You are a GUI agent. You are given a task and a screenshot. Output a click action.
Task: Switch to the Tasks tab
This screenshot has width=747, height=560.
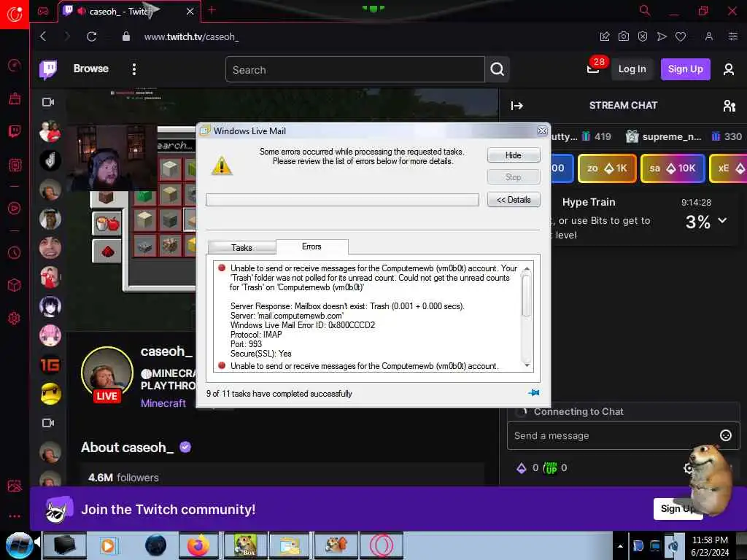241,248
